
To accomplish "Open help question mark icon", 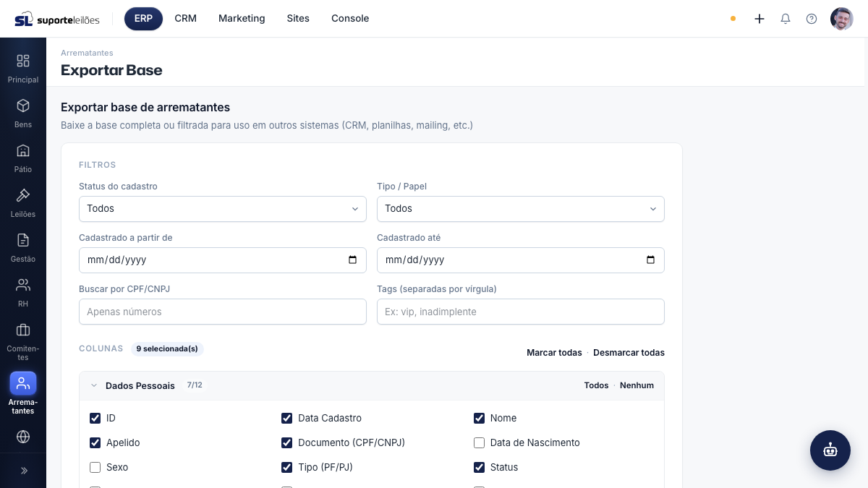I will pyautogui.click(x=812, y=19).
